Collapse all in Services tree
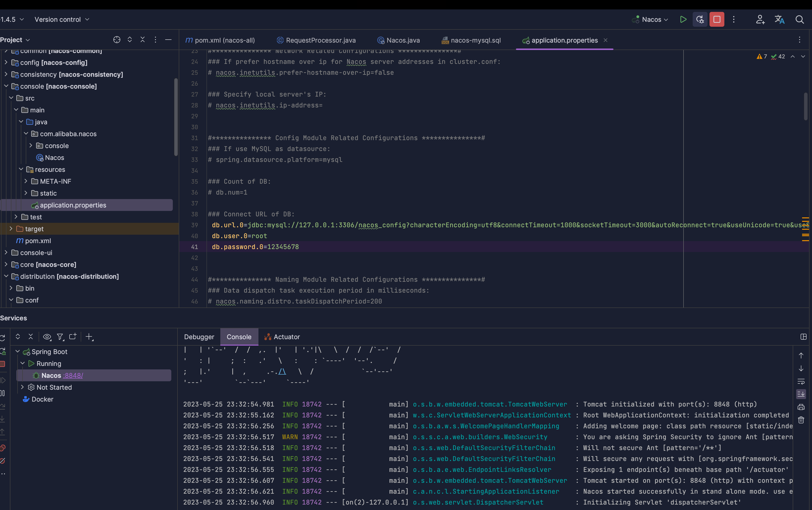The width and height of the screenshot is (812, 510). point(31,337)
